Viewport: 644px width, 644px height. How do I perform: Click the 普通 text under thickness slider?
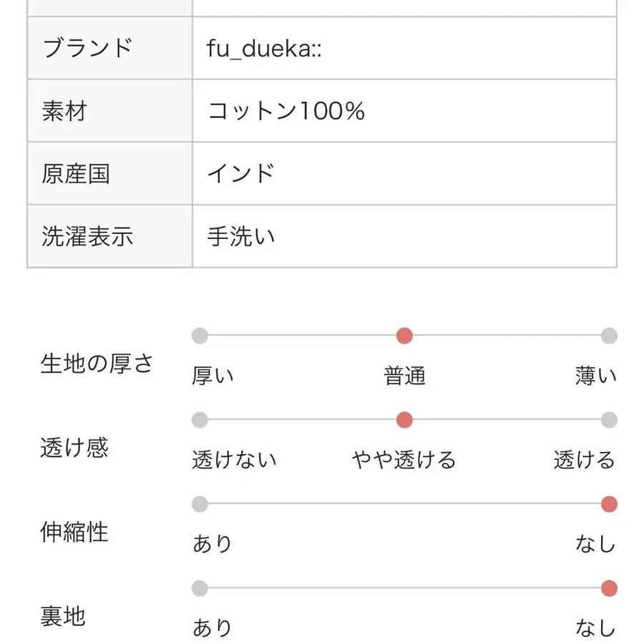[404, 376]
